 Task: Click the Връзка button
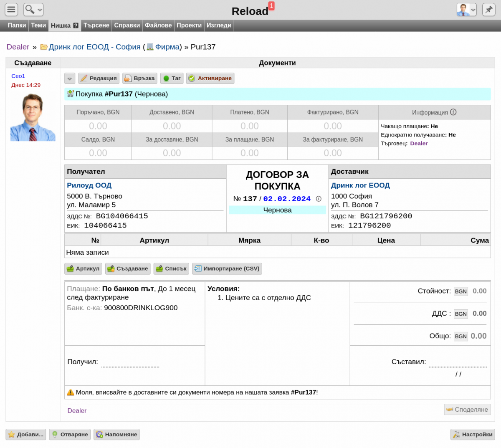click(x=140, y=78)
